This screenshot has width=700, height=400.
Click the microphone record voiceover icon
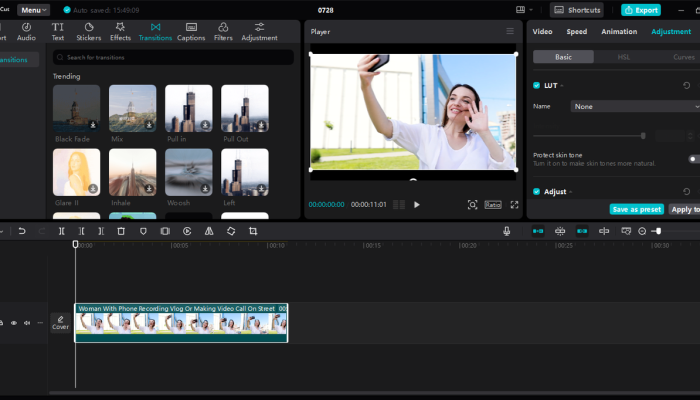pyautogui.click(x=507, y=231)
